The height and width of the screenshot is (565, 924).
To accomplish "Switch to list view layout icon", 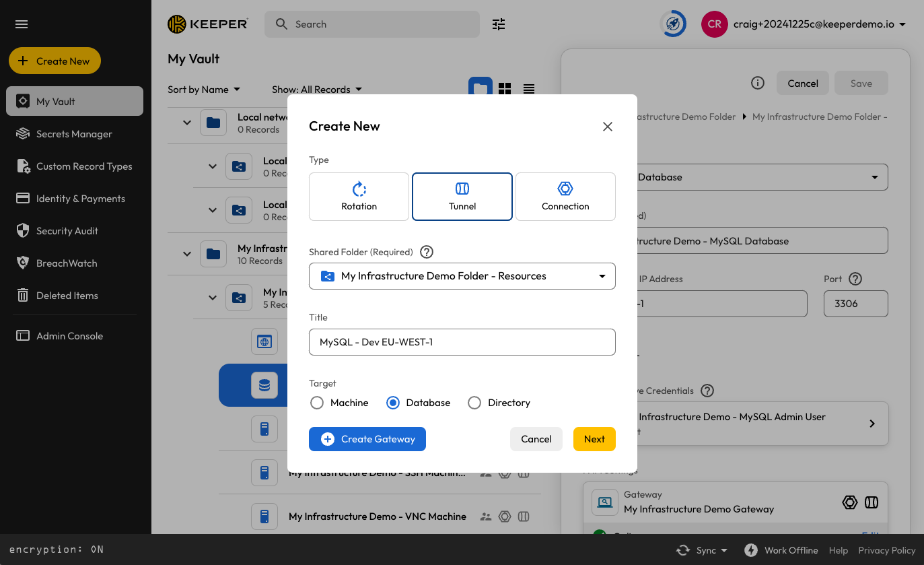I will click(529, 89).
